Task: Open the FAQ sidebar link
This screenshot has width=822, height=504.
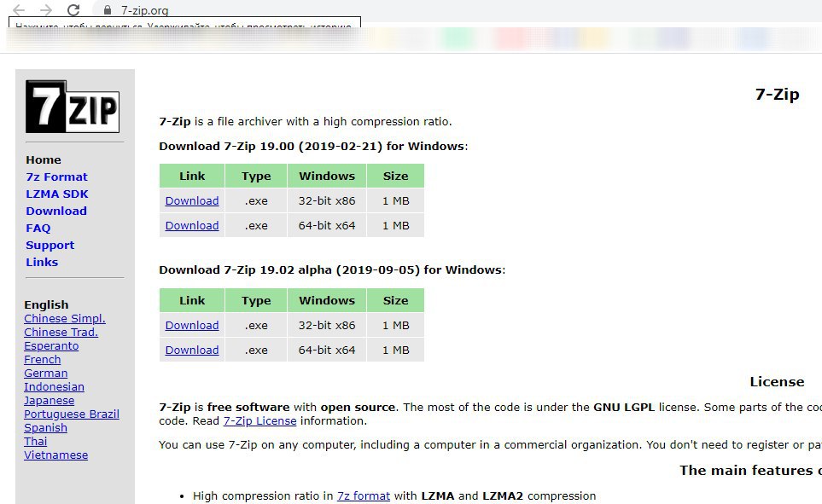Action: (38, 228)
